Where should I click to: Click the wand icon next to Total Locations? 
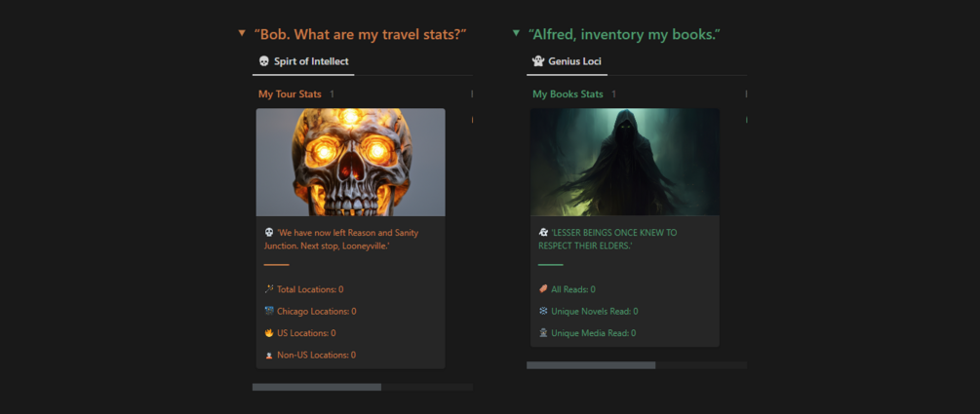click(x=269, y=289)
